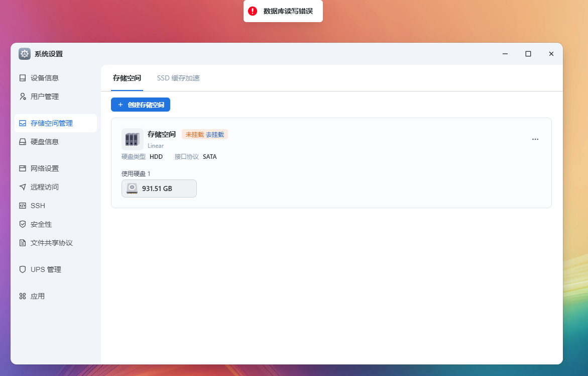Select the 存储空间管理 sidebar entry
The image size is (588, 376).
point(56,124)
